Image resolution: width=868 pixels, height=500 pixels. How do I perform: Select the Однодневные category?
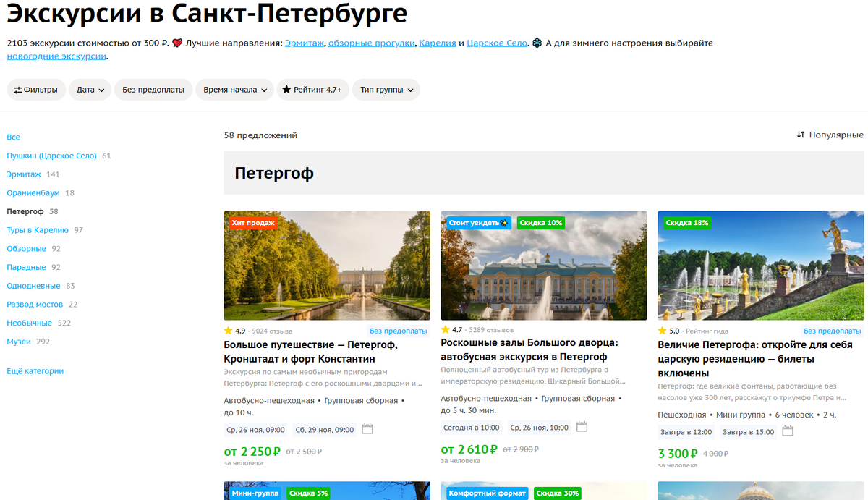[33, 286]
